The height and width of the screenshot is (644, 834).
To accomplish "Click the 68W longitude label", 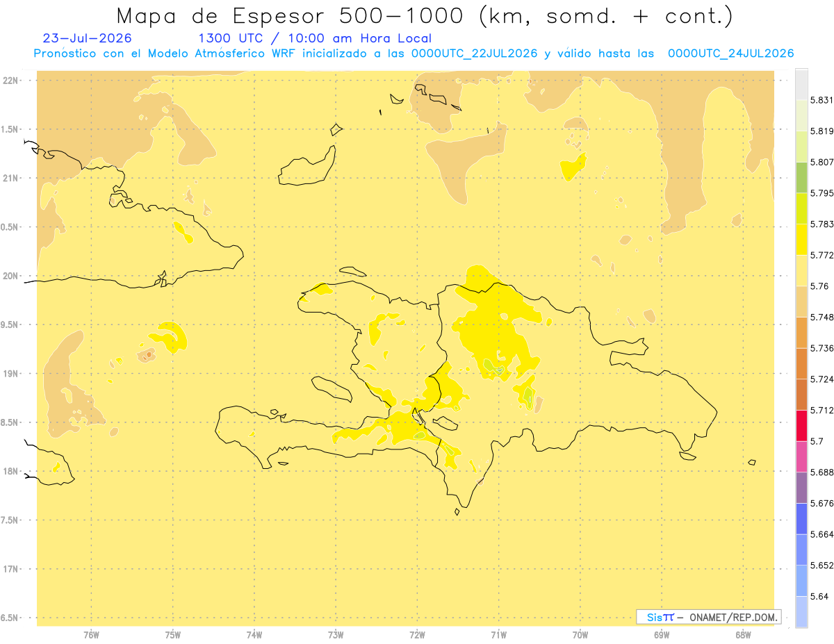I will [742, 636].
